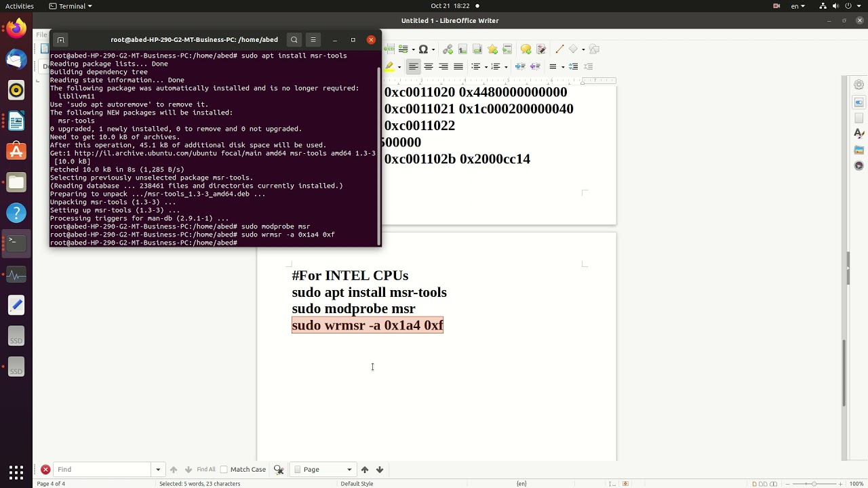The height and width of the screenshot is (488, 868).
Task: Increase paragraph spacing
Action: [573, 66]
